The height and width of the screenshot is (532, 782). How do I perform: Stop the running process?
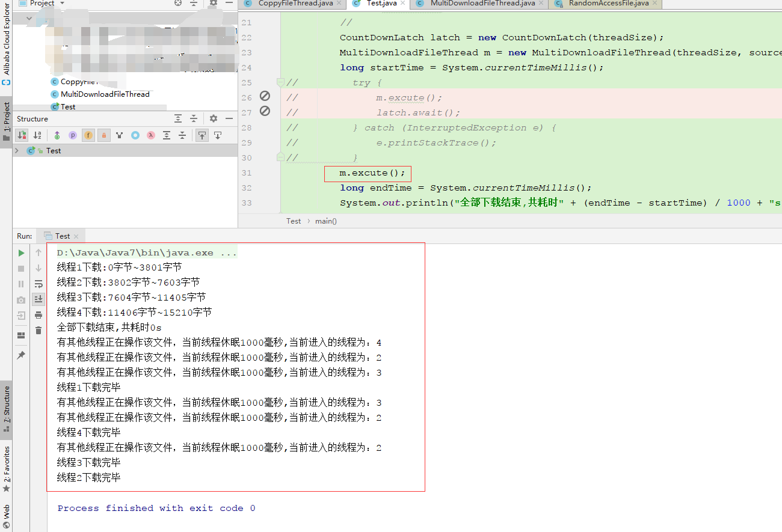20,269
